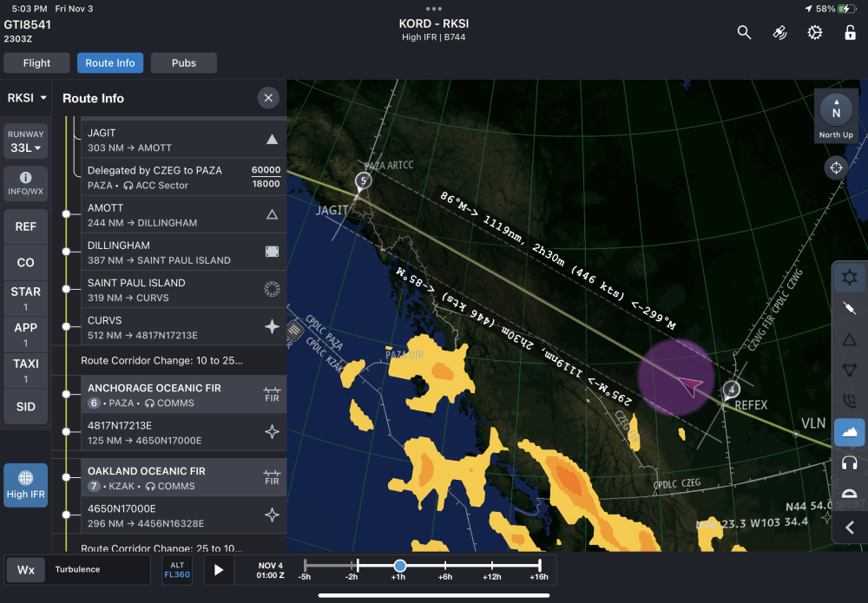Toggle North Up compass orientation
Viewport: 868px width, 603px height.
836,117
